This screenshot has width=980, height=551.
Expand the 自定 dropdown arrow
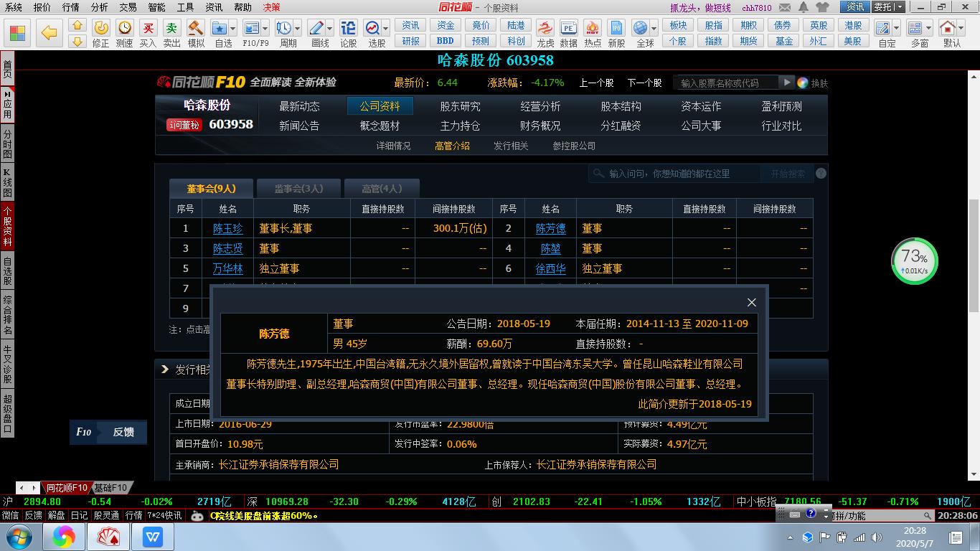click(x=897, y=29)
